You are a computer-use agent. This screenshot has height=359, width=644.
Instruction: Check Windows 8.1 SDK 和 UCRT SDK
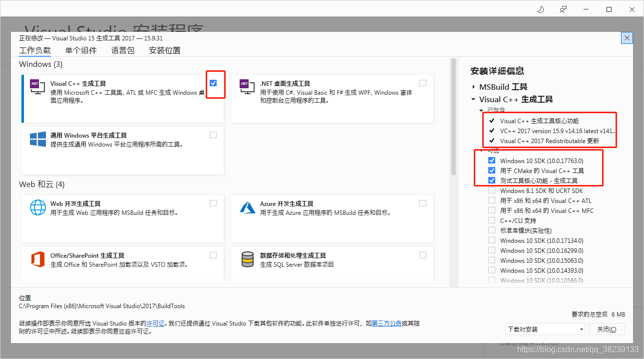pos(492,190)
